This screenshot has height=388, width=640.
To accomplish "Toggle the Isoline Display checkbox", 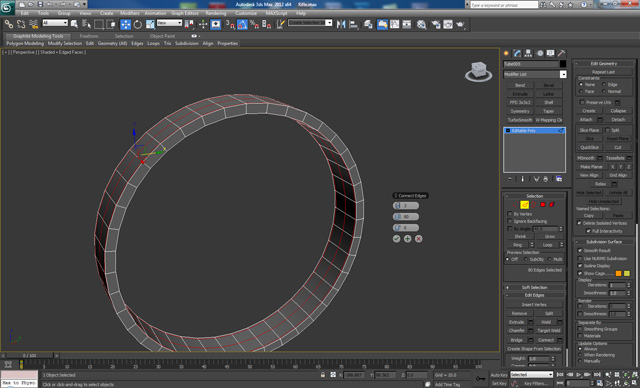I will point(580,266).
